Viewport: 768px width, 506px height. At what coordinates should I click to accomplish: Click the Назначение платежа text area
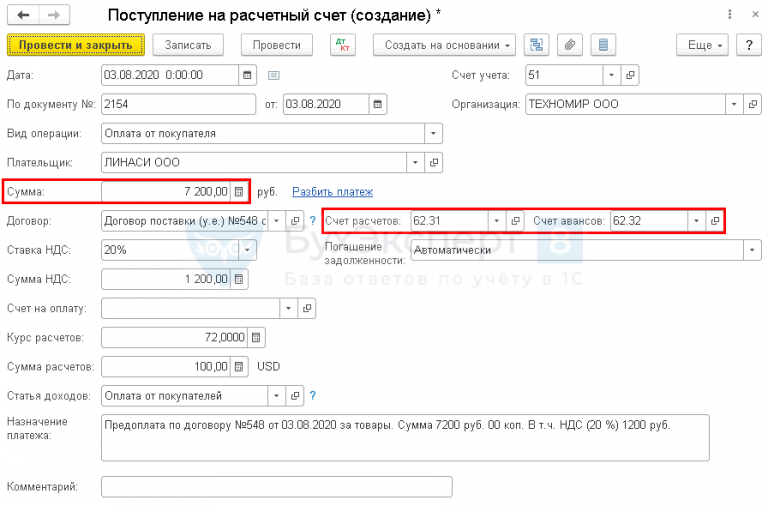click(x=405, y=437)
